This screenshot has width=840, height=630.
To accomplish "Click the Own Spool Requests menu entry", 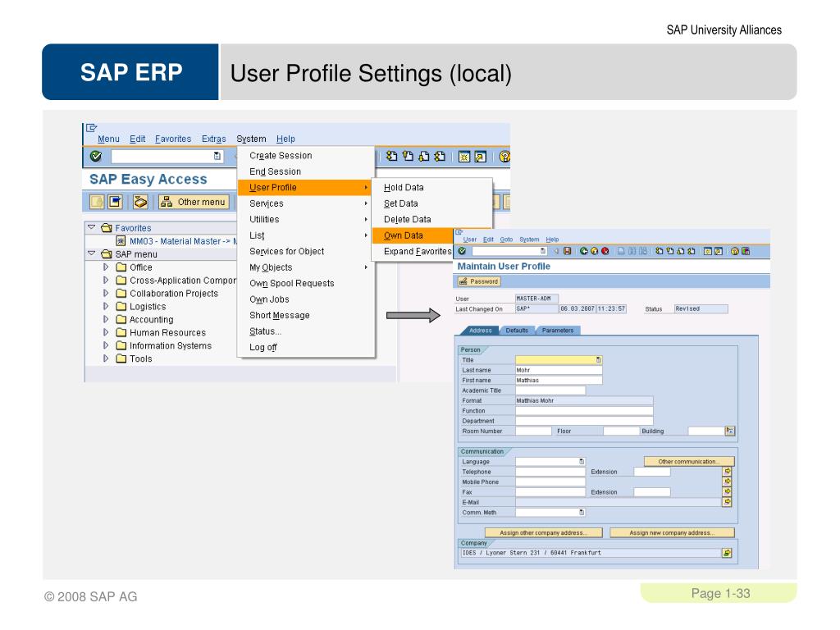I will click(x=306, y=283).
